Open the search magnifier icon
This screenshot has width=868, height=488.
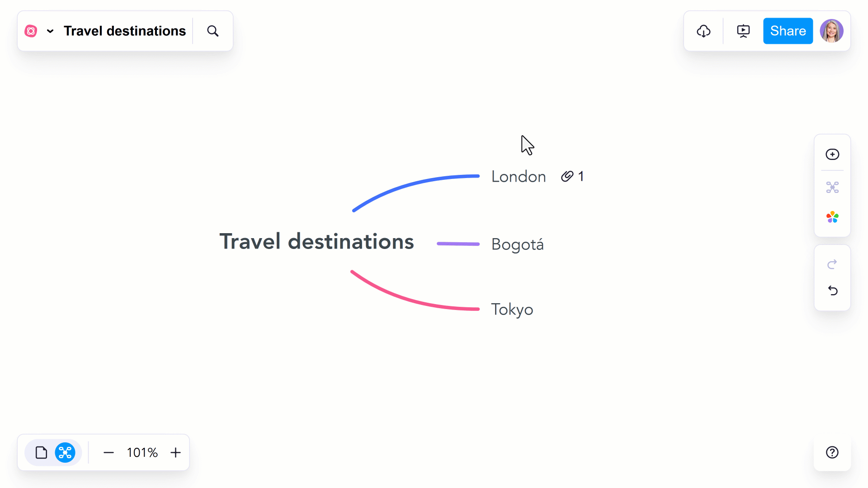213,31
